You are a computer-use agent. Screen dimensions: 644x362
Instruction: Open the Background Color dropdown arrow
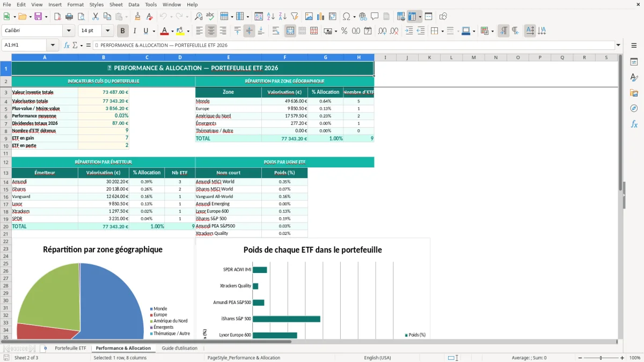click(x=188, y=31)
